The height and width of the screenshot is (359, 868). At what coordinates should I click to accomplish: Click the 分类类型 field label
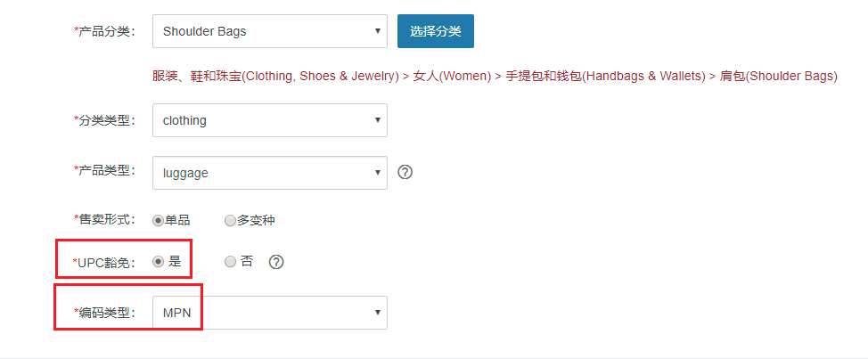pyautogui.click(x=104, y=120)
